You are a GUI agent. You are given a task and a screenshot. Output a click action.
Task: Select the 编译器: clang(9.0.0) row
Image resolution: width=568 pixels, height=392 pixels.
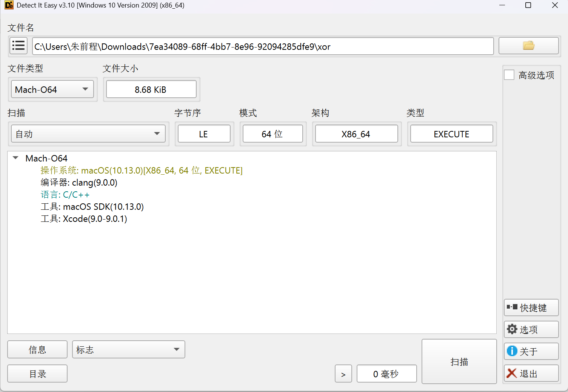(79, 183)
